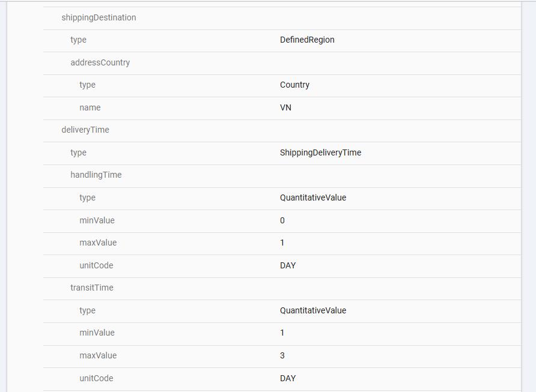Click the shippingDestination property row
The width and height of the screenshot is (536, 392).
(x=99, y=17)
